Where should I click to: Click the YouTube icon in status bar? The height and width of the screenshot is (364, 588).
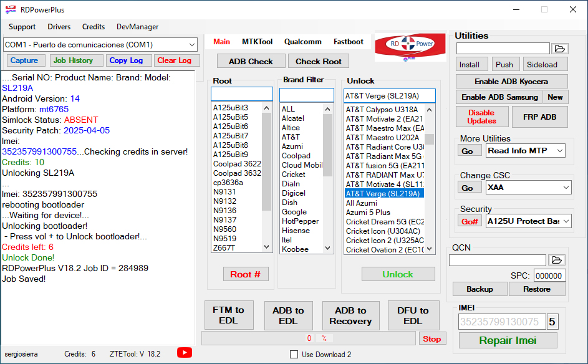[x=185, y=353]
